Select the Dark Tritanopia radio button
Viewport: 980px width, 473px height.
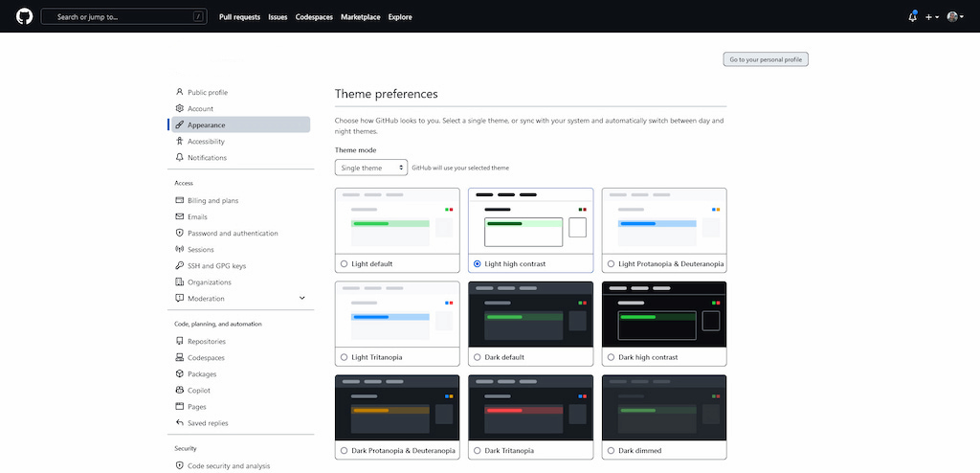pos(478,450)
